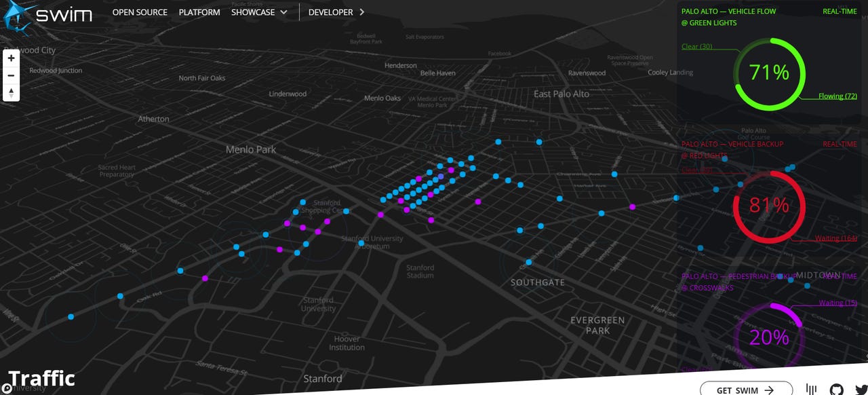This screenshot has height=395, width=868.
Task: Click a blue intersection dot near East Palo Alto
Action: (539, 142)
